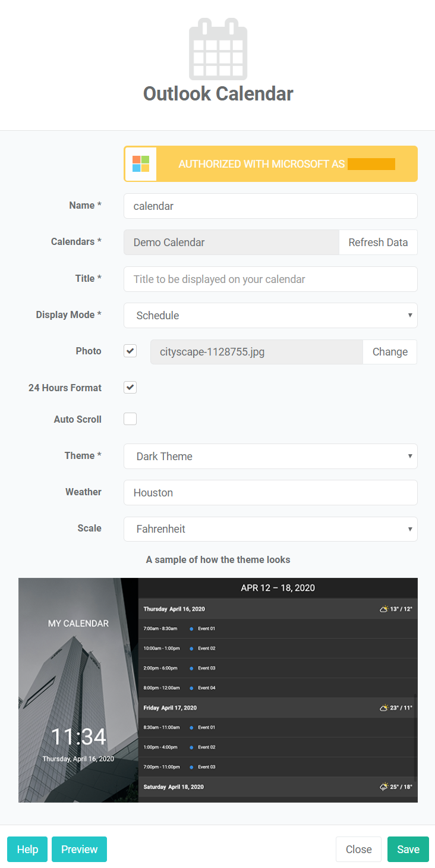Viewport: 435px width, 868px height.
Task: Click the 'Calendars *' label
Action: point(76,241)
